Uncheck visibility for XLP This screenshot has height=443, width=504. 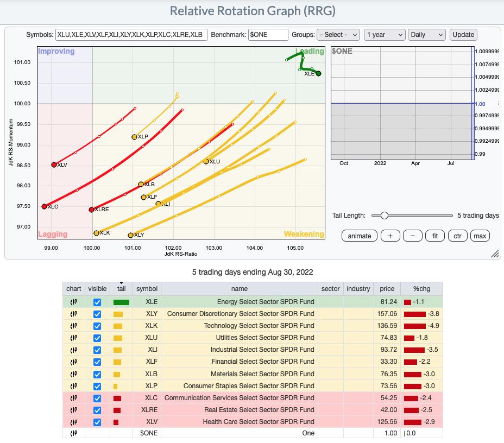97,386
